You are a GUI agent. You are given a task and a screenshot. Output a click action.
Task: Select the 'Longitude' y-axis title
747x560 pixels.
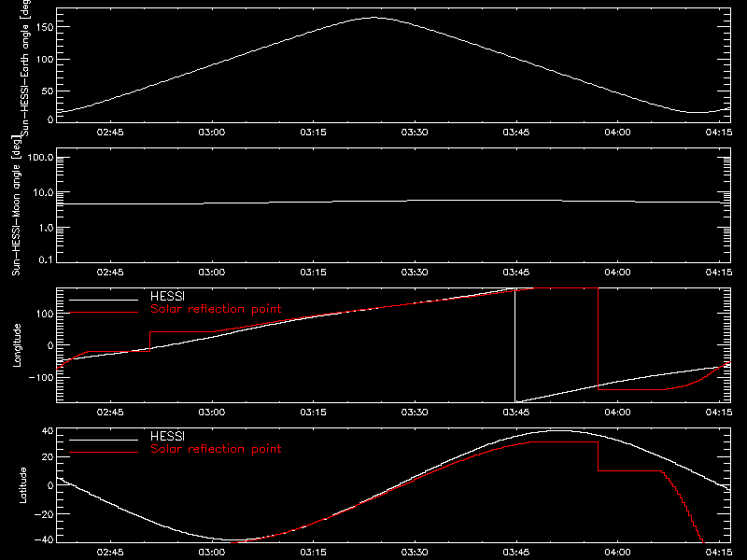[17, 345]
